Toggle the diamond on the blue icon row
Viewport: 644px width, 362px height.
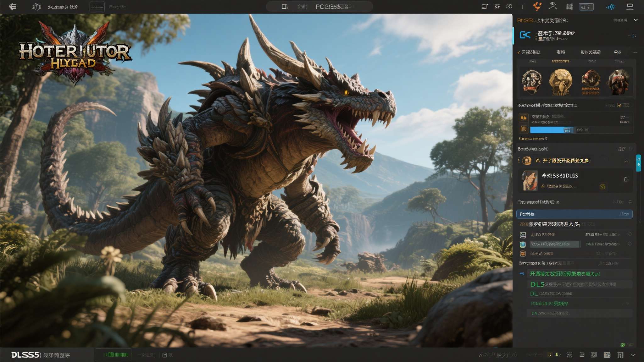tap(630, 244)
